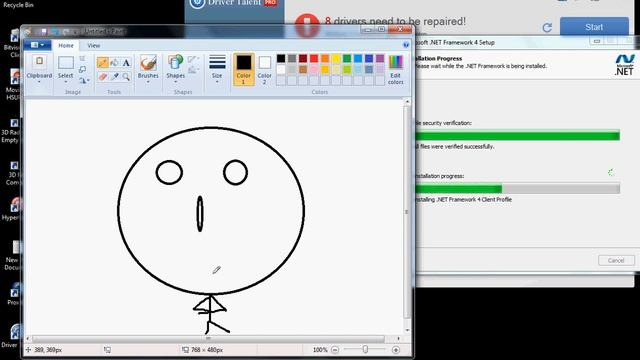Expand the Brushes dropdown arrow
This screenshot has width=640, height=360.
click(x=148, y=82)
